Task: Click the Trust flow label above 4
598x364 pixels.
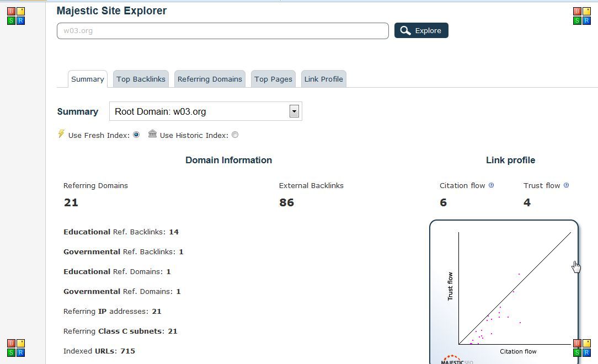Action: pyautogui.click(x=542, y=186)
